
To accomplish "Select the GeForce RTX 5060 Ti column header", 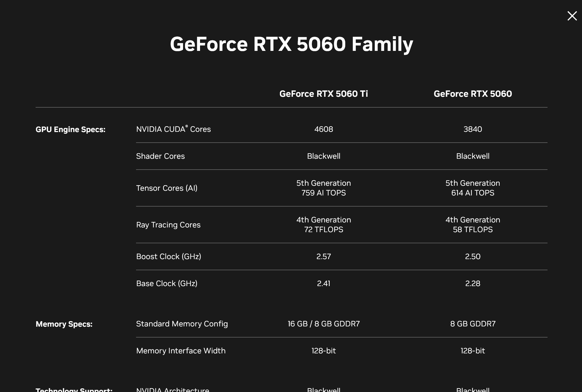I will coord(324,94).
